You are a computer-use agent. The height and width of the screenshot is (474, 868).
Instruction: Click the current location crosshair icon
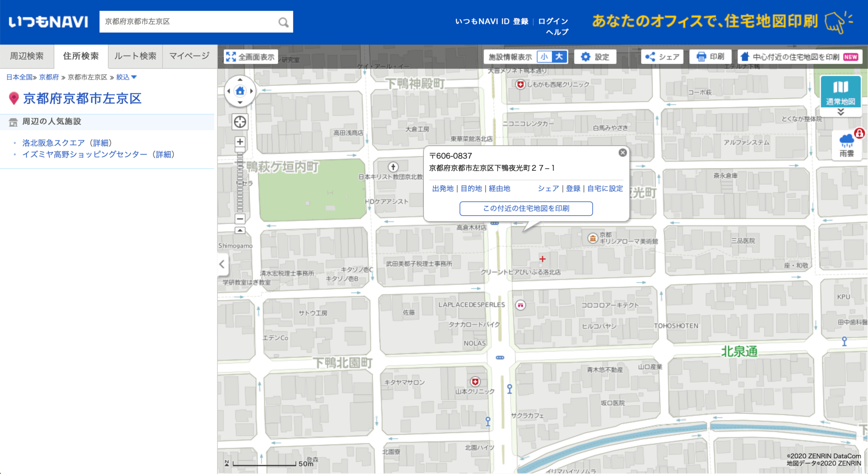pyautogui.click(x=240, y=122)
